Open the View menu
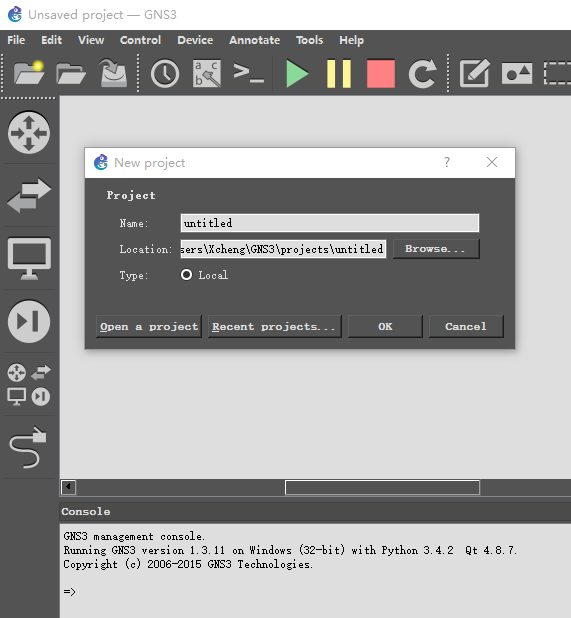The image size is (571, 618). point(91,40)
